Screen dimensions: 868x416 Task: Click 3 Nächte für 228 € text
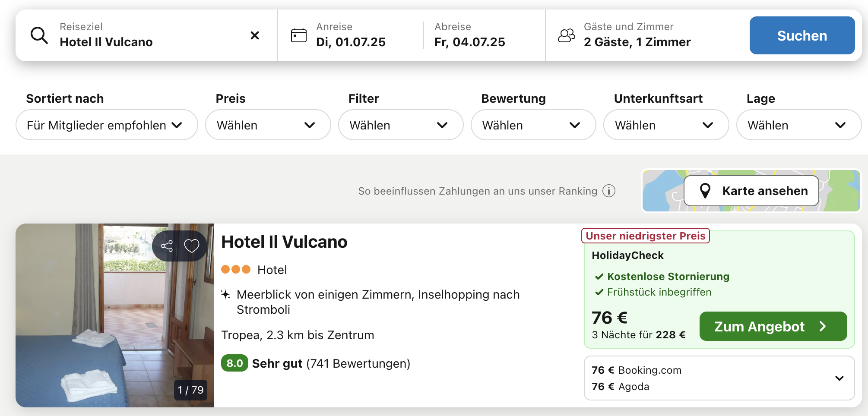tap(639, 334)
